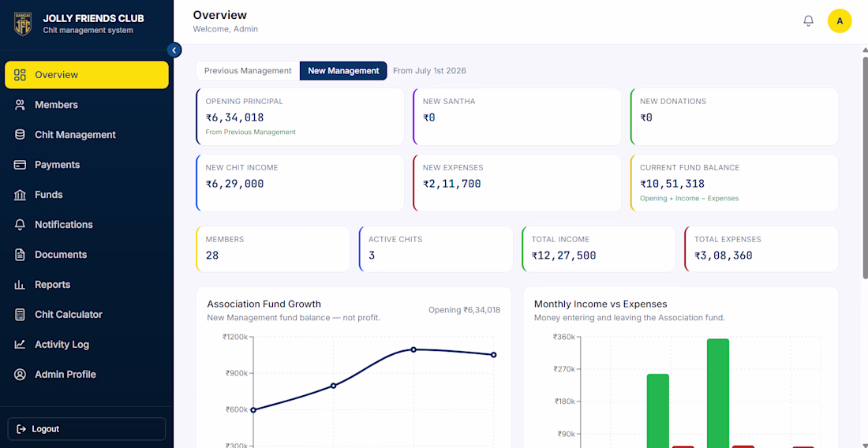Click the peak data point on growth chart
The height and width of the screenshot is (448, 868).
click(x=413, y=349)
